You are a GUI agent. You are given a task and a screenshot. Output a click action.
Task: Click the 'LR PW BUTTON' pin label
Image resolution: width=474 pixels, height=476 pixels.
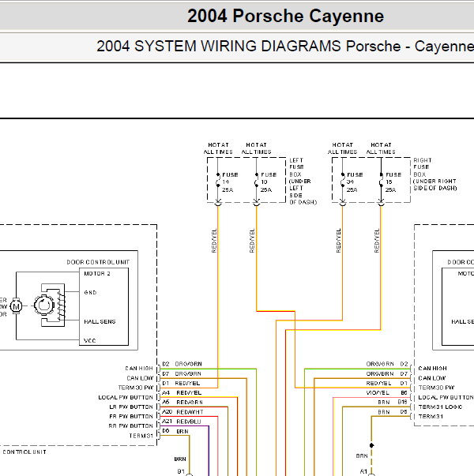pyautogui.click(x=131, y=407)
